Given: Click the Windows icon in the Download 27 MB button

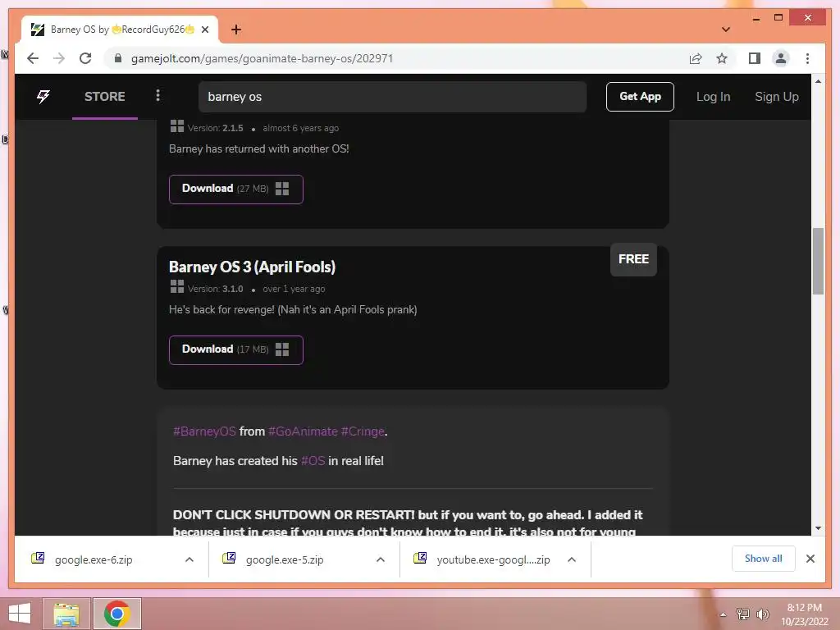Looking at the screenshot, I should coord(282,189).
